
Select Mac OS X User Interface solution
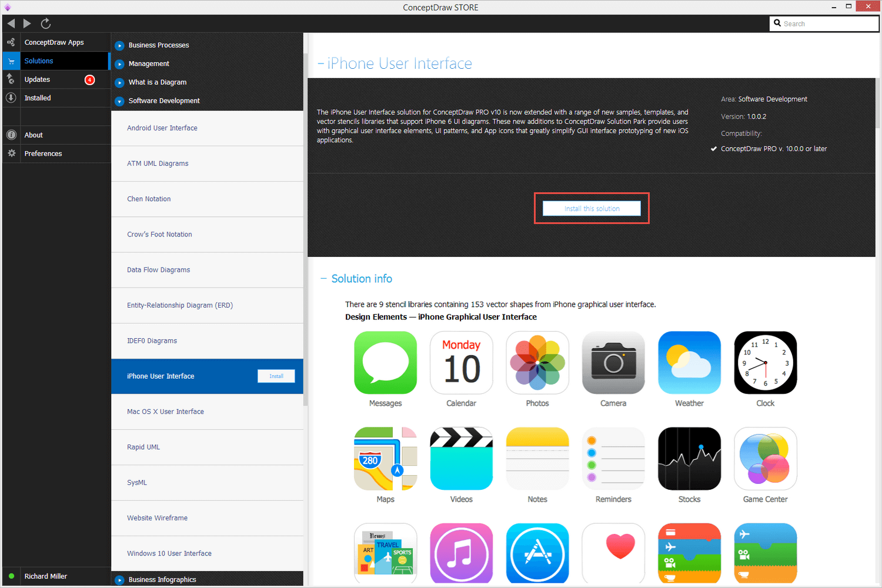click(207, 412)
